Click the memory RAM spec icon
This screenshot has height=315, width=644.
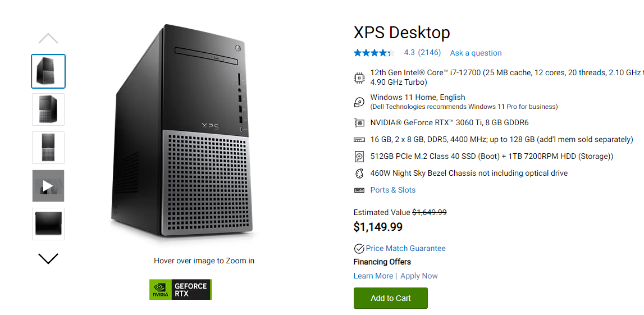pos(359,139)
